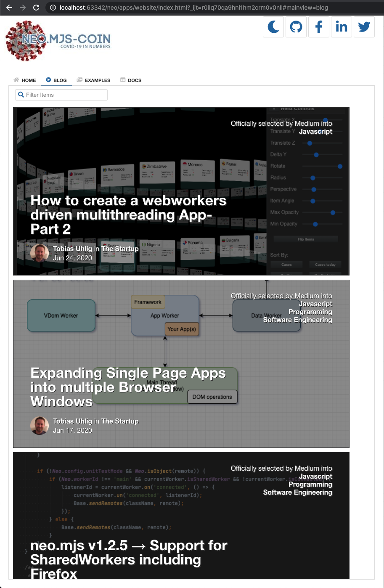Select the BLOG tab
Screen dimensions: 384x588
tap(56, 80)
